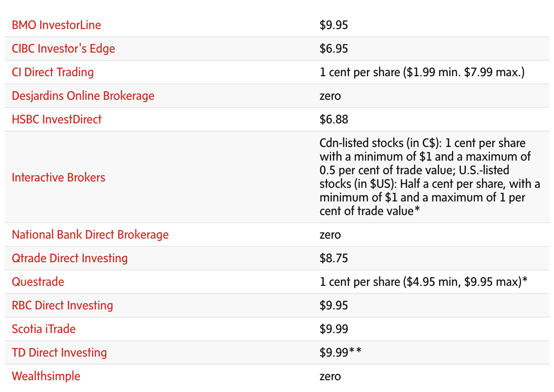Click the Interactive Brokers commission description text
The width and height of the screenshot is (554, 392).
tap(429, 177)
